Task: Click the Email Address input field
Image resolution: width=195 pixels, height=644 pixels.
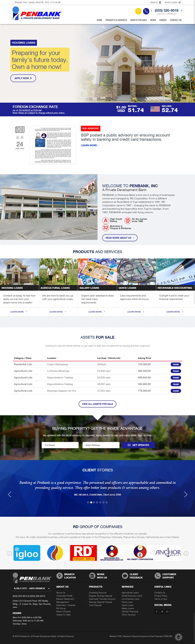Action: [x=101, y=445]
